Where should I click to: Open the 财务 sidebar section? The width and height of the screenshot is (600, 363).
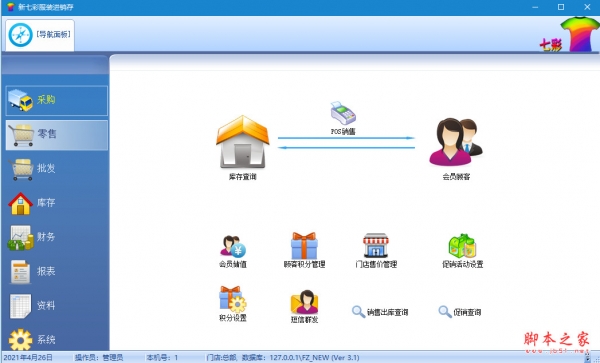[57, 237]
